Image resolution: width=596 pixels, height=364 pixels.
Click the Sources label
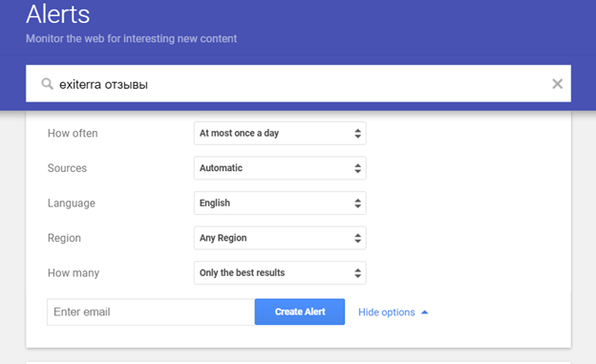pyautogui.click(x=67, y=168)
